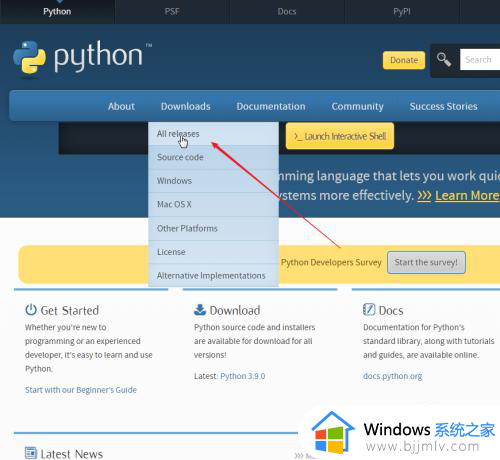Viewport: 500px width, 460px height.
Task: Launch the Interactive Shell
Action: 340,136
